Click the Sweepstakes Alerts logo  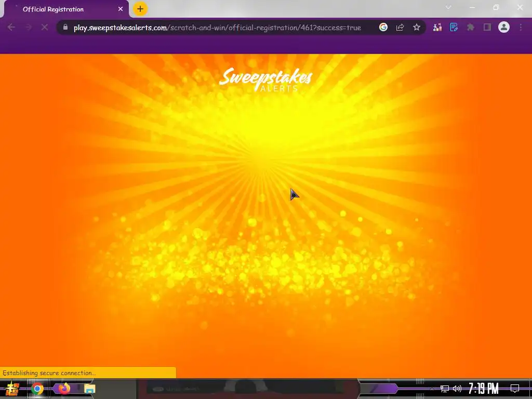click(x=265, y=79)
